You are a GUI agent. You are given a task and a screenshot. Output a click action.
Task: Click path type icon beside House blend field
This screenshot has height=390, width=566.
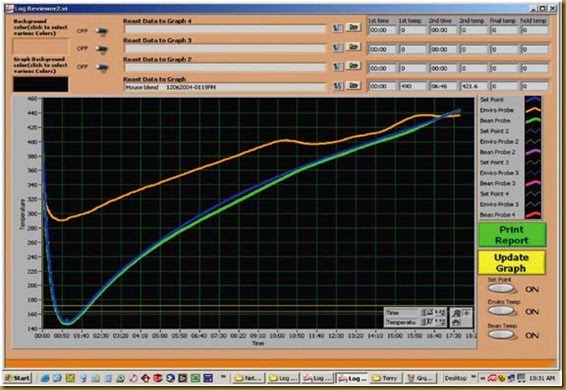338,86
